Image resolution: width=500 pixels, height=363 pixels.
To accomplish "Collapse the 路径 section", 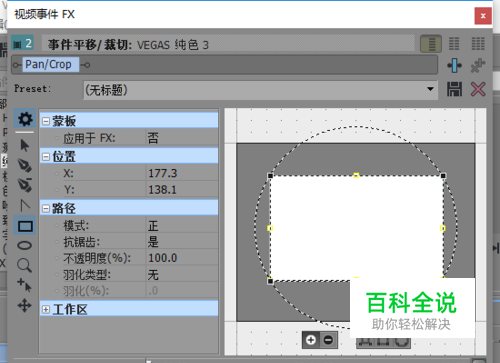I will (x=46, y=209).
